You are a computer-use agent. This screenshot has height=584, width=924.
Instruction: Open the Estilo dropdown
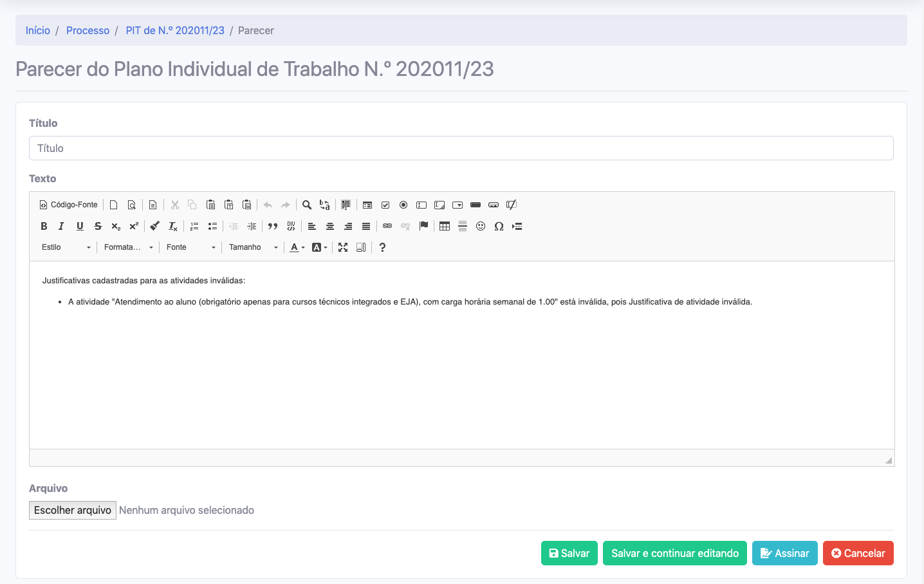click(66, 247)
